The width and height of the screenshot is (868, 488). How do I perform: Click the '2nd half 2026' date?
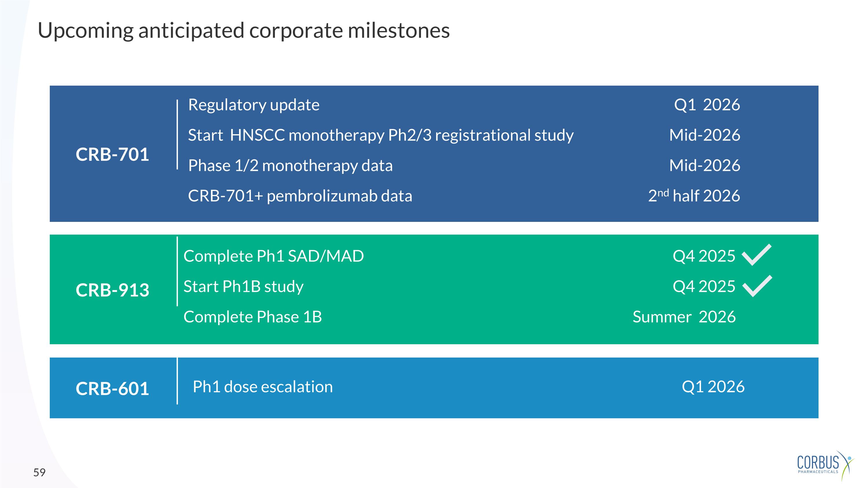click(694, 196)
